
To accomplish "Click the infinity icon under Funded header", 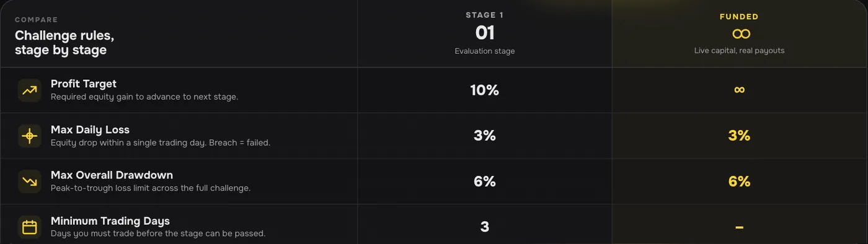I will pos(740,33).
